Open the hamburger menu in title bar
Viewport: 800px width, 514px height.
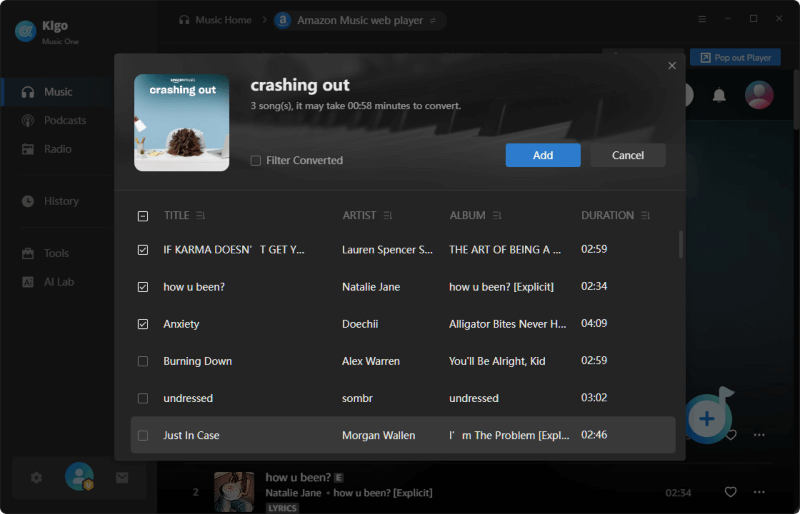point(702,19)
